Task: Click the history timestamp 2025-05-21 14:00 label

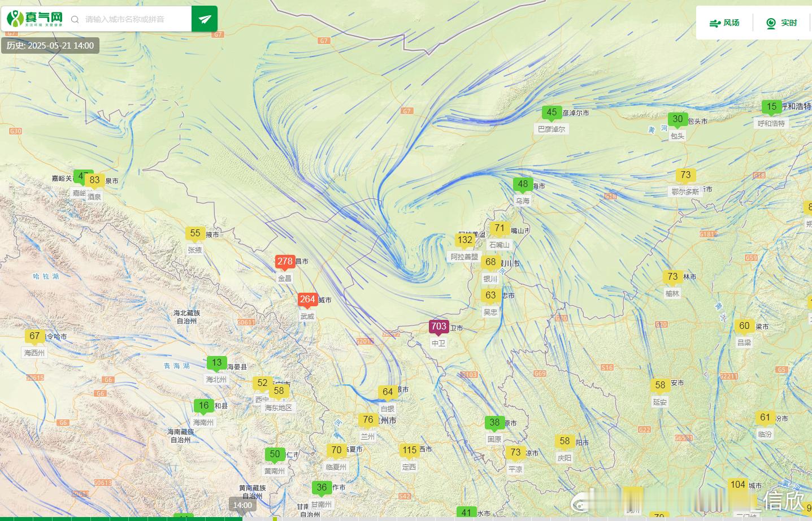Action: (50, 46)
